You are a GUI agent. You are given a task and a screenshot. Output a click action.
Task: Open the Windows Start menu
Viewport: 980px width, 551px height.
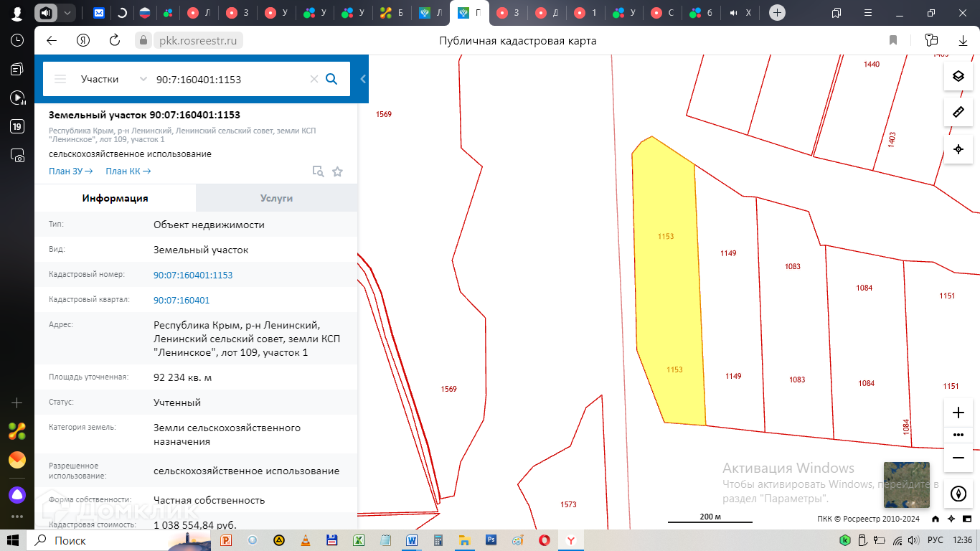tap(13, 540)
